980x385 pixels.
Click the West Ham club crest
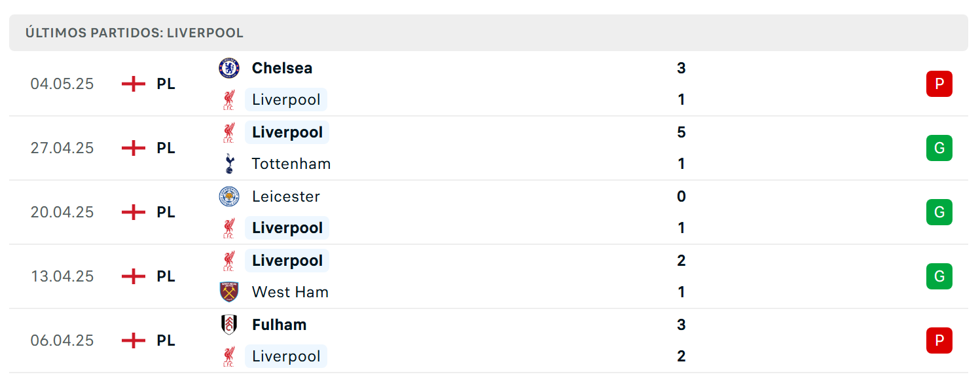(229, 292)
